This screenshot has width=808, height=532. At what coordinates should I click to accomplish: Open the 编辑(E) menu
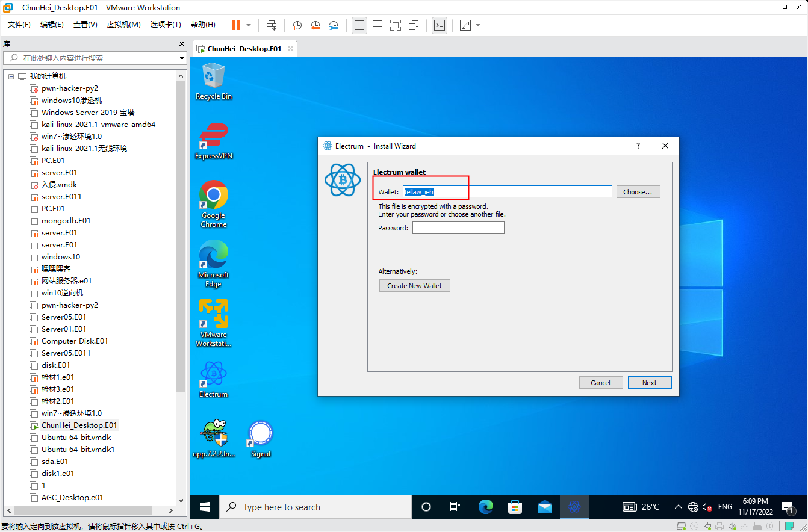click(x=52, y=25)
